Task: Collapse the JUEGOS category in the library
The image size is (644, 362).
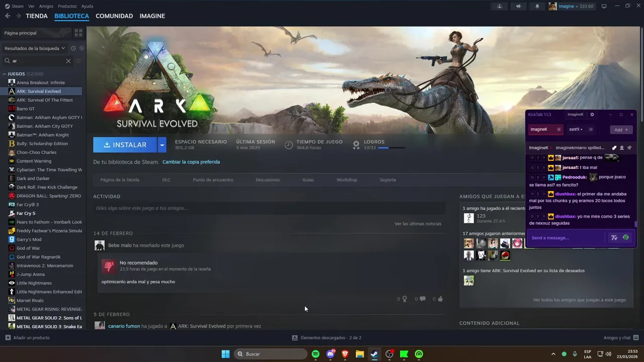Action: coord(5,74)
